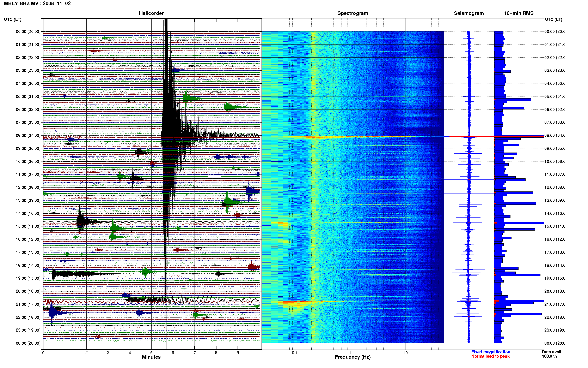Click the blue 'Fixed magnification' legend text

pyautogui.click(x=491, y=352)
